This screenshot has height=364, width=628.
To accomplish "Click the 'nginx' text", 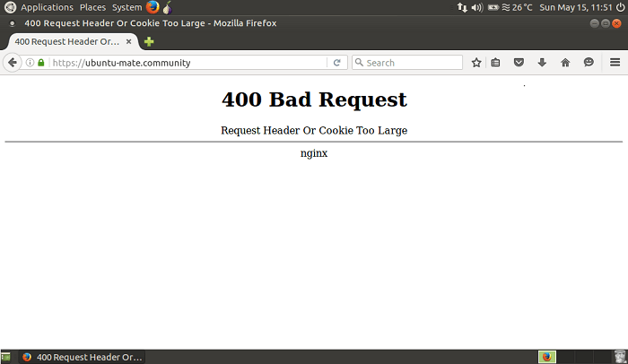I will 314,153.
